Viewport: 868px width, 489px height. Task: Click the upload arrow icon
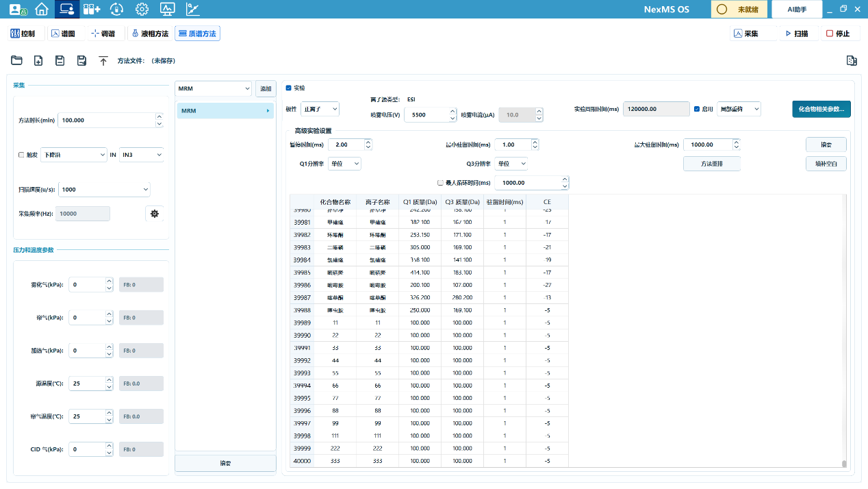tap(103, 60)
